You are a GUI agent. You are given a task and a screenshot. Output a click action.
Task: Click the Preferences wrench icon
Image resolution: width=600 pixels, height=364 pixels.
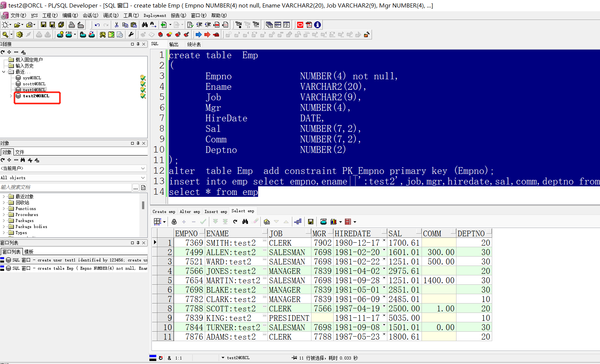pos(131,35)
